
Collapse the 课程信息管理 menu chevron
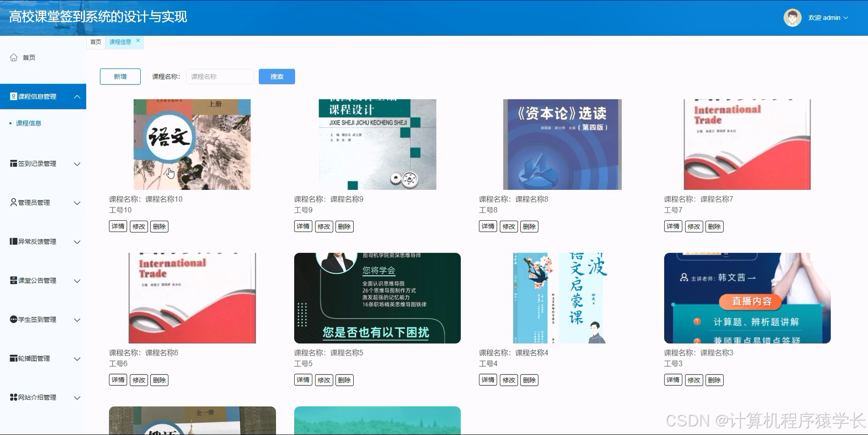(77, 97)
